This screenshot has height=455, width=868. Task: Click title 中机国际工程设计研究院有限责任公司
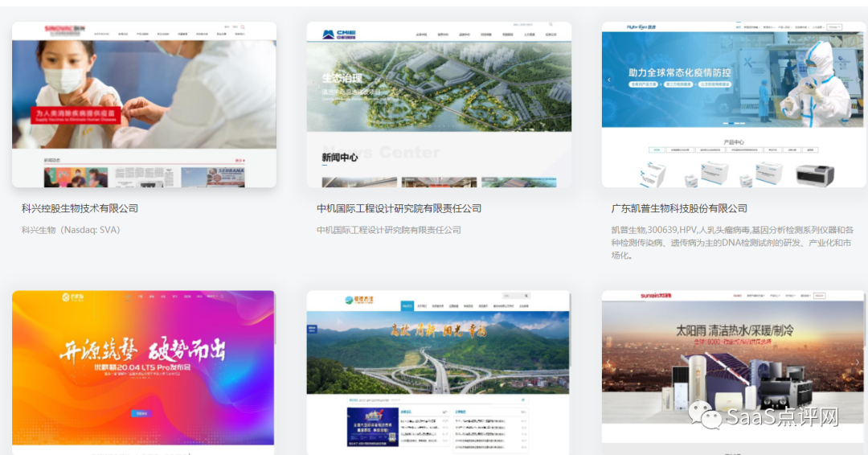(399, 209)
